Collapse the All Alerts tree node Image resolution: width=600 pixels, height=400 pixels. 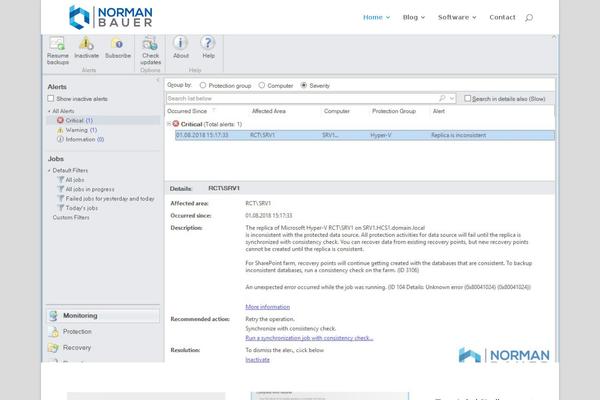pyautogui.click(x=49, y=111)
